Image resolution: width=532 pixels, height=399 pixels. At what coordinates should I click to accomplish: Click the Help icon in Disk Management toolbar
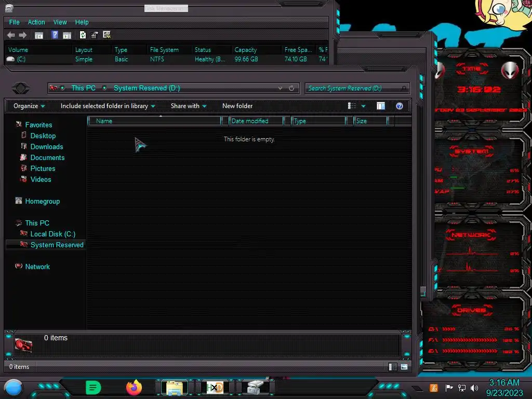tap(55, 35)
